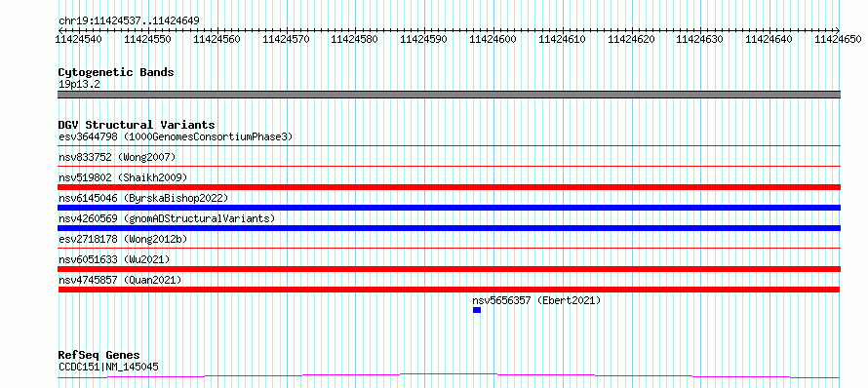Click ruler position 11424580

click(355, 39)
